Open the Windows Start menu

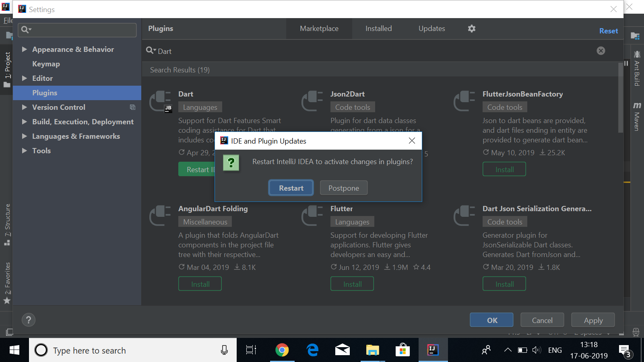[14, 350]
